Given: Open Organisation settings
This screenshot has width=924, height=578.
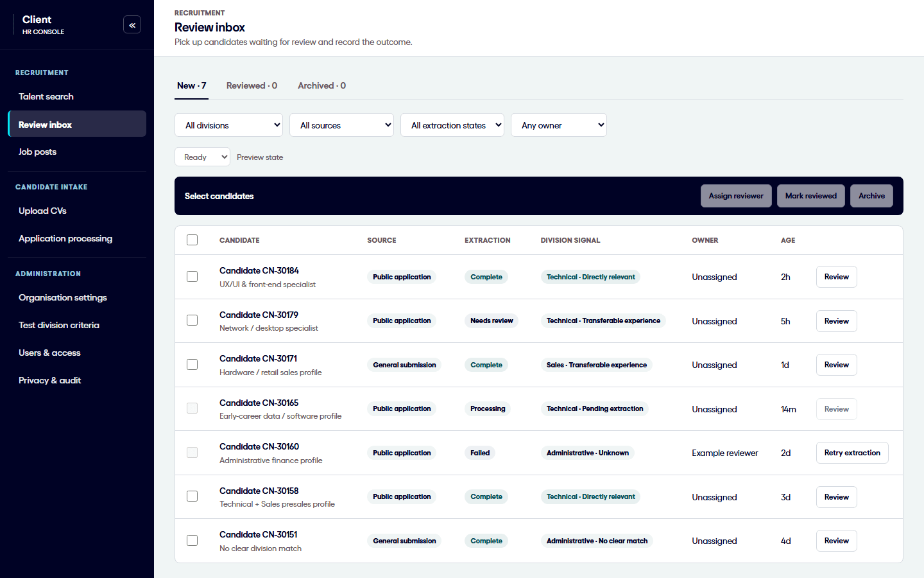Looking at the screenshot, I should [x=77, y=297].
